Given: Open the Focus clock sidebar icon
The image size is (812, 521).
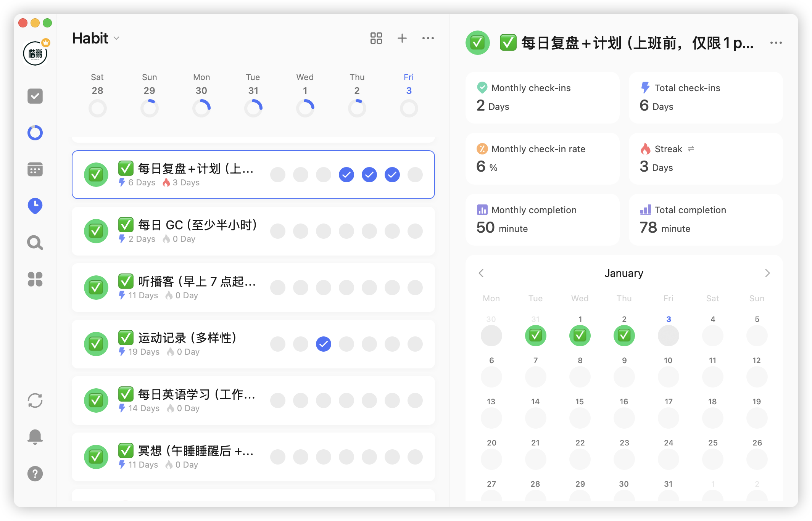Looking at the screenshot, I should [x=35, y=206].
